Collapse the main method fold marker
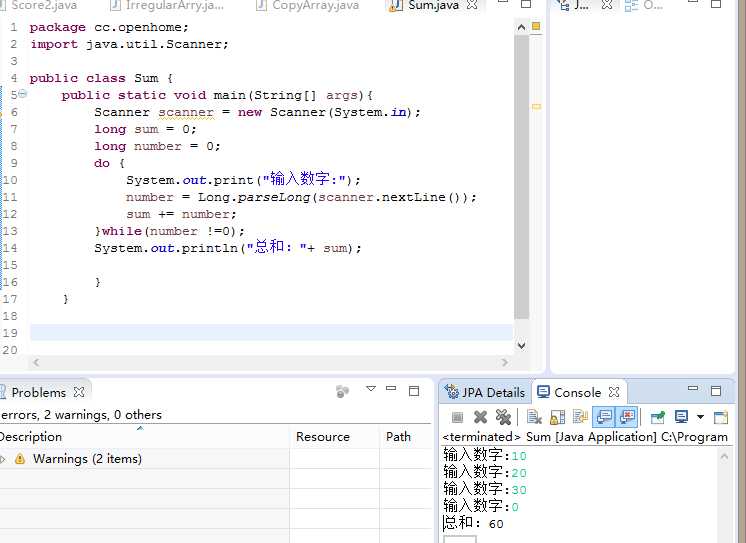The width and height of the screenshot is (746, 543). [x=22, y=94]
